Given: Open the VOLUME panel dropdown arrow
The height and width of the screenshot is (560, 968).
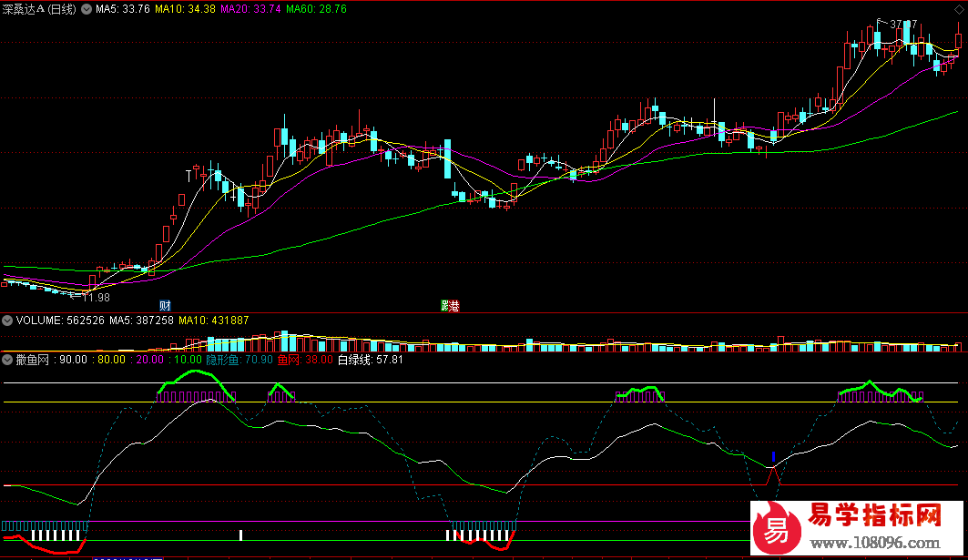Looking at the screenshot, I should (8, 321).
